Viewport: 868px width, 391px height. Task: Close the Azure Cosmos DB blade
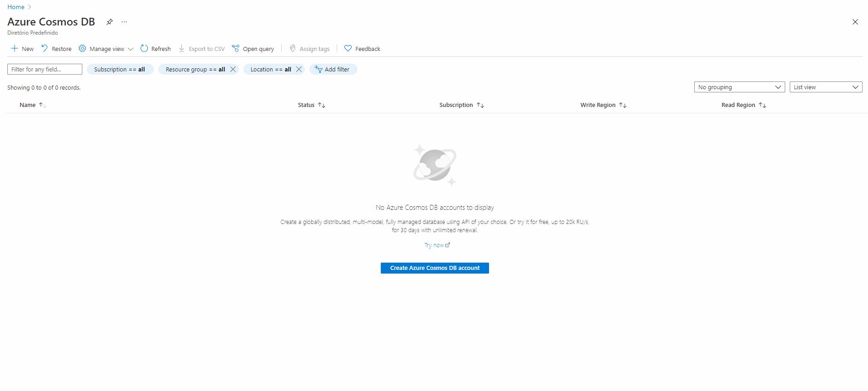[x=855, y=22]
